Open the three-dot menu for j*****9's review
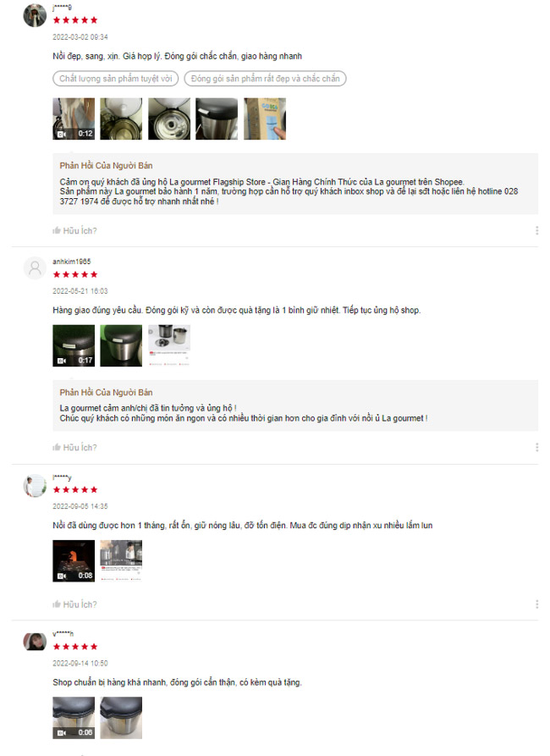Screen dimensions: 550x756 (536, 230)
